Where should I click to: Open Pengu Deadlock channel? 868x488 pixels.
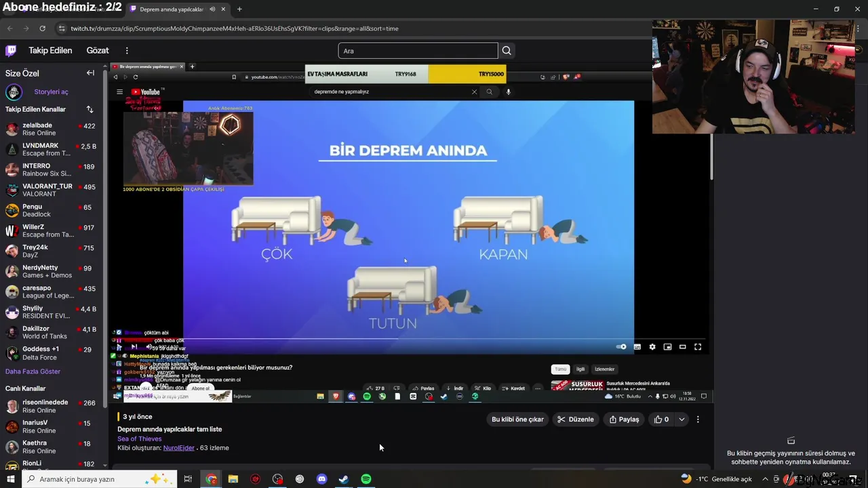(x=52, y=210)
